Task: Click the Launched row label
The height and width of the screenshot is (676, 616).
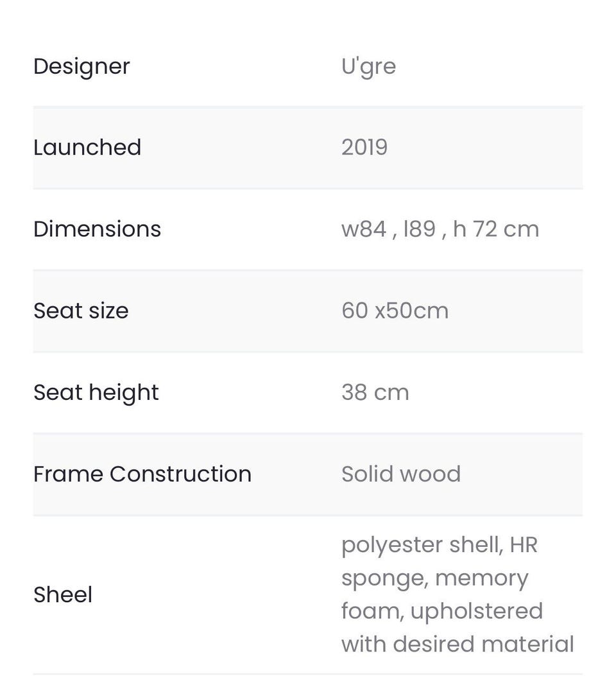Action: click(x=87, y=147)
